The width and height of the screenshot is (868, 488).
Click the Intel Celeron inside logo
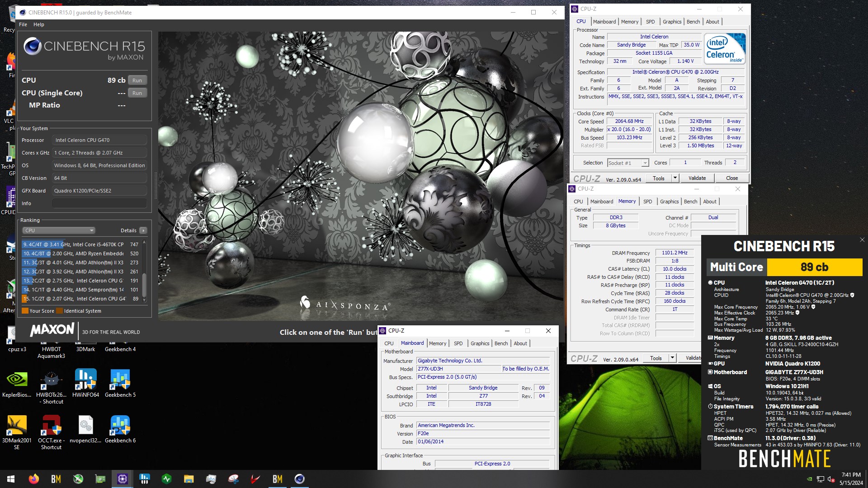coord(725,49)
